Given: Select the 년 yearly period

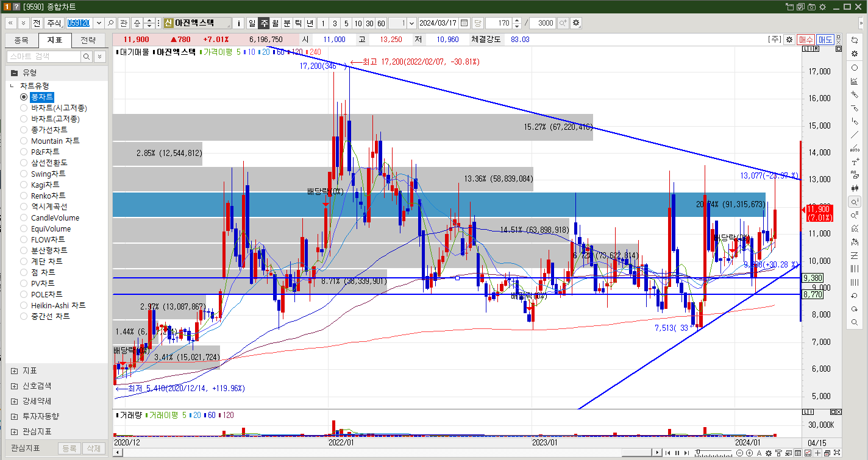Looking at the screenshot, I should click(310, 23).
